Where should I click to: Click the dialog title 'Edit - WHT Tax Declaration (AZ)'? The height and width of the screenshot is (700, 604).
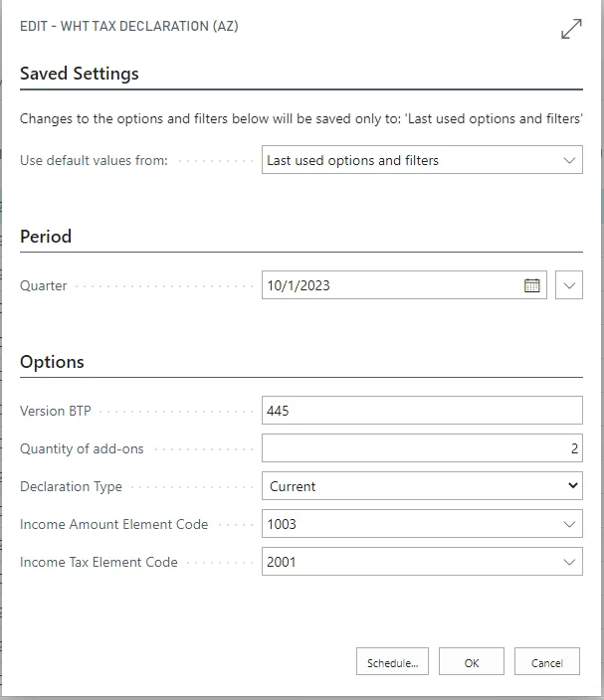tap(129, 27)
